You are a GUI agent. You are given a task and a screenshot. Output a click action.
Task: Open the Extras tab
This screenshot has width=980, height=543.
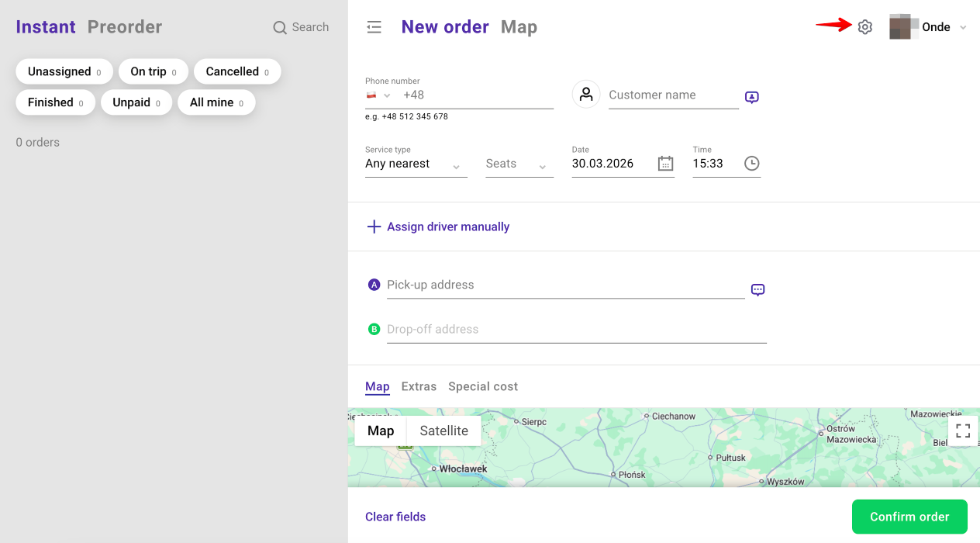pos(419,386)
